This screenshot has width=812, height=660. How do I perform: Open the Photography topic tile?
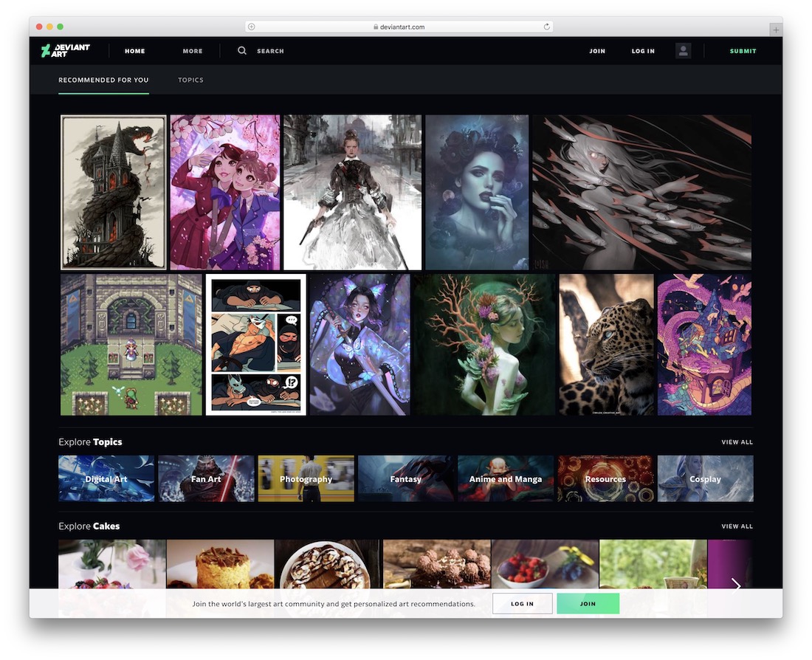point(306,478)
